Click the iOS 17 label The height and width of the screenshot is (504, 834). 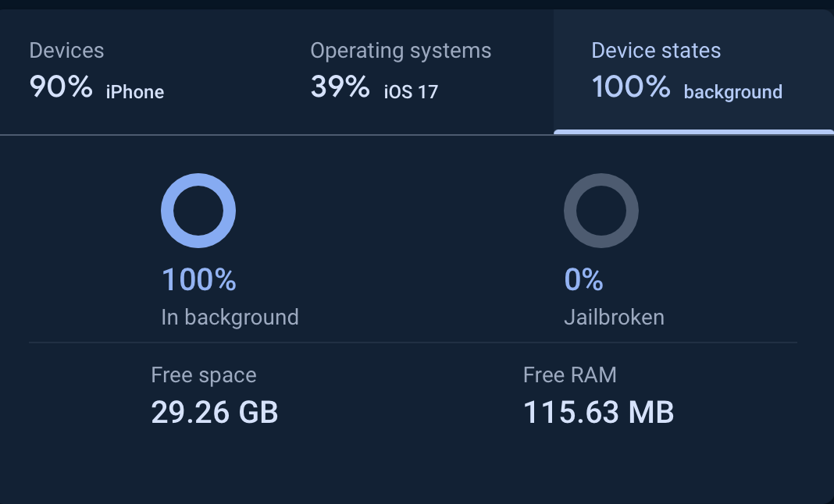[411, 92]
